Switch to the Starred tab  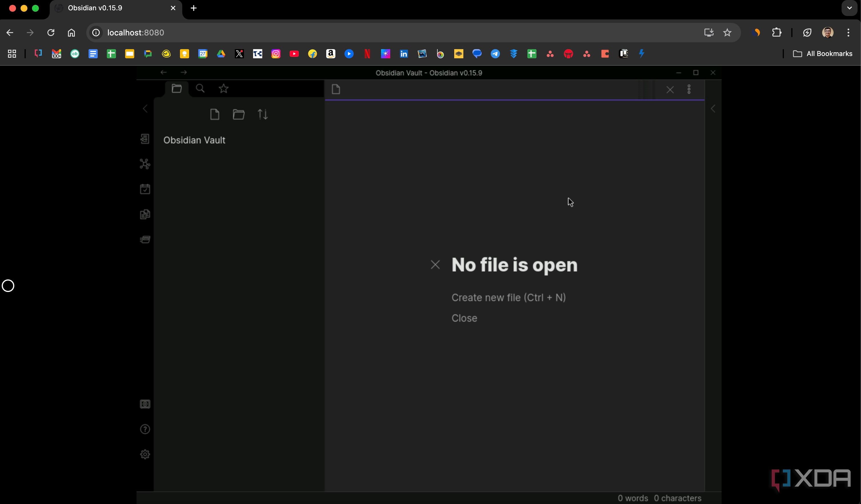[x=223, y=89]
